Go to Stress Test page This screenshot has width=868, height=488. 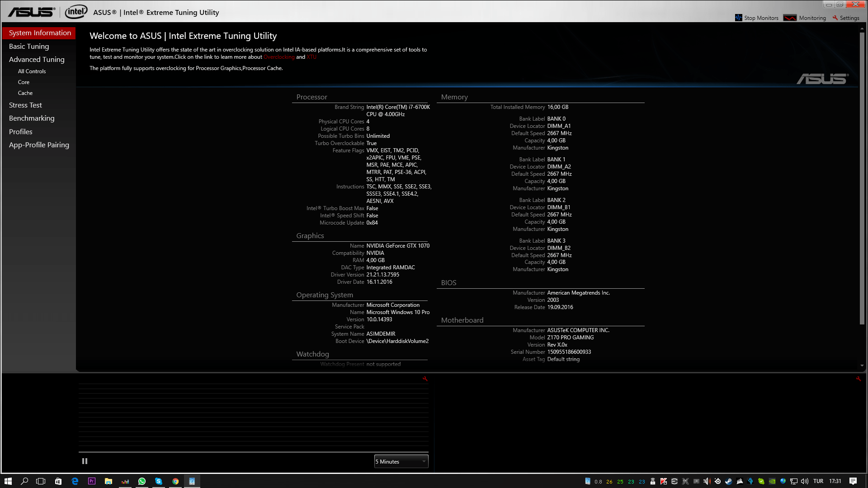(x=25, y=105)
